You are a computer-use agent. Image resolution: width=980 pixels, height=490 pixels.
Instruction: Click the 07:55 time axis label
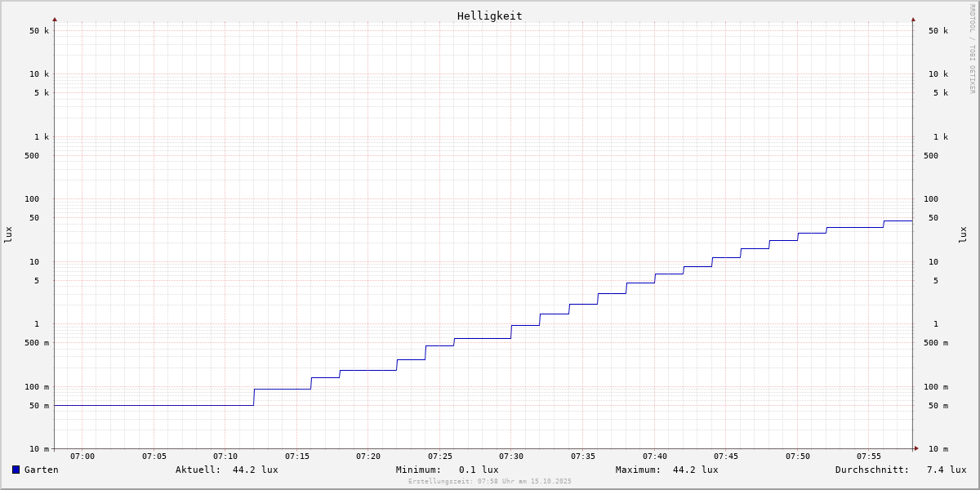click(x=869, y=457)
